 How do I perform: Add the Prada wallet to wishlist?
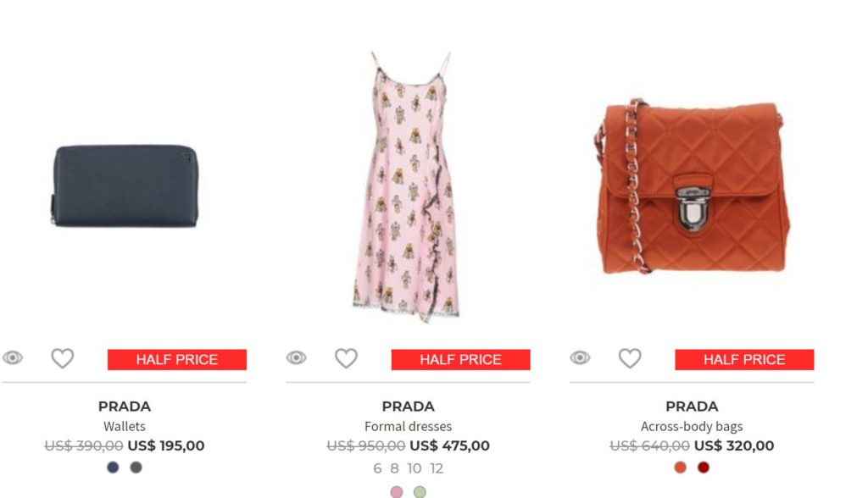pyautogui.click(x=62, y=358)
